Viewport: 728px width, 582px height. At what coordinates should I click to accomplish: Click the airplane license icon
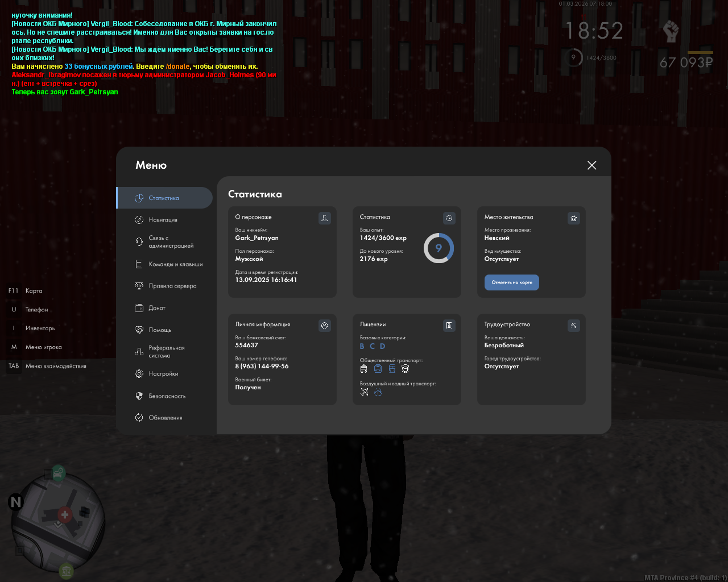365,392
